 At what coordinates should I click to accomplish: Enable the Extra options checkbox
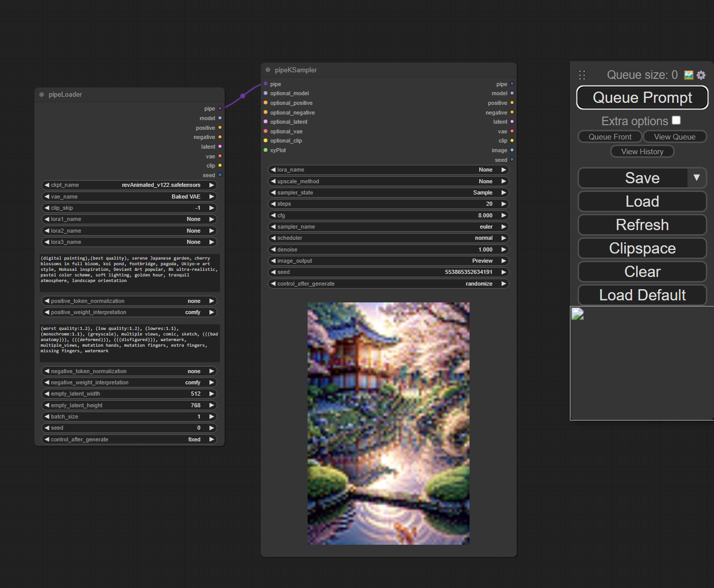click(676, 120)
